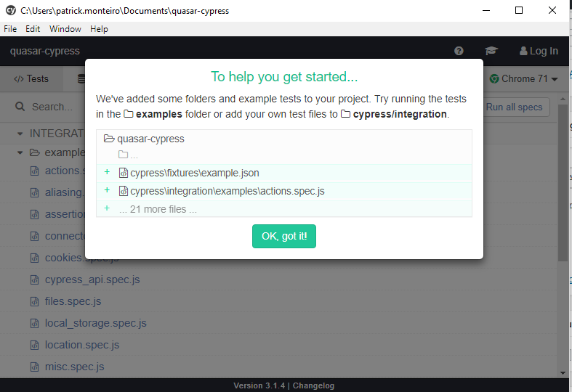Collapse the examples folder tree
Image resolution: width=572 pixels, height=392 pixels.
[x=20, y=152]
